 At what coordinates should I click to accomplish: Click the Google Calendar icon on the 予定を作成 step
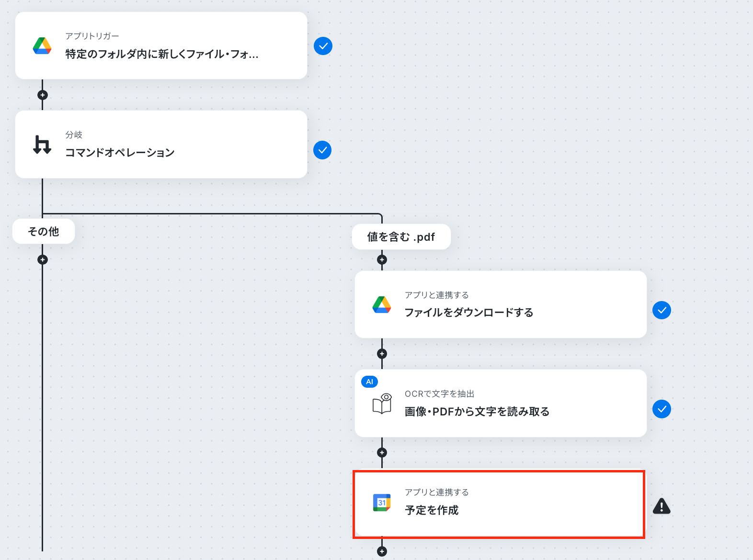coord(382,502)
